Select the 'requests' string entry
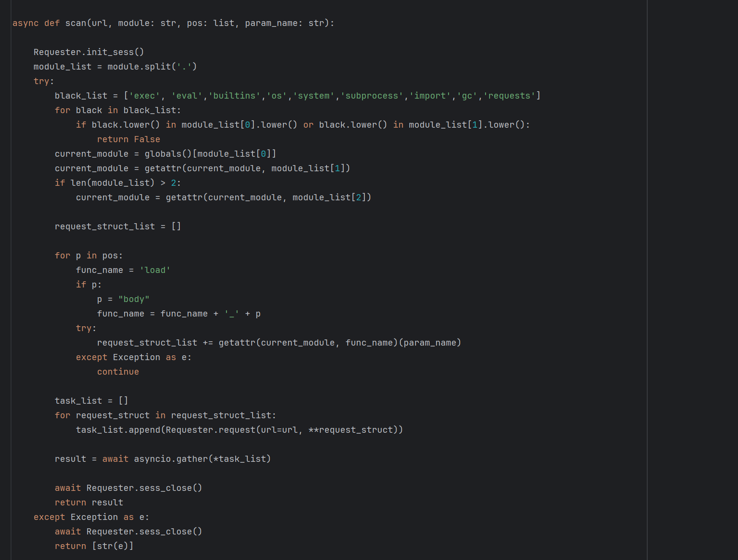738x560 pixels. (x=509, y=96)
